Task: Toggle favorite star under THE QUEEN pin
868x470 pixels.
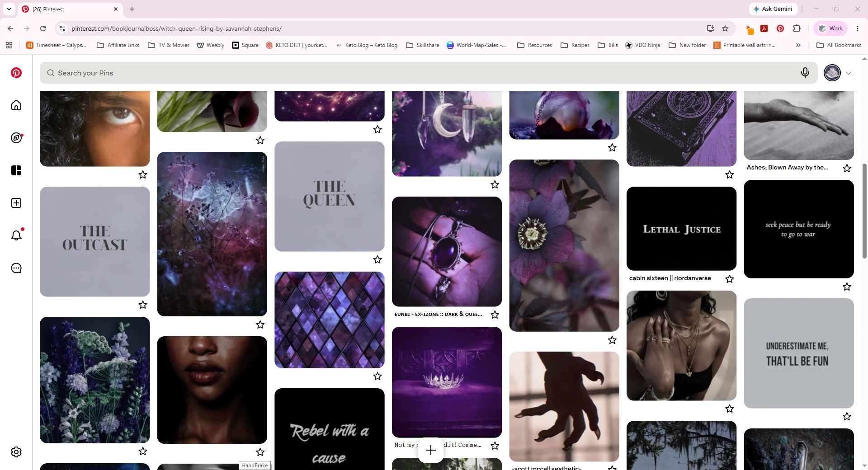Action: point(377,259)
